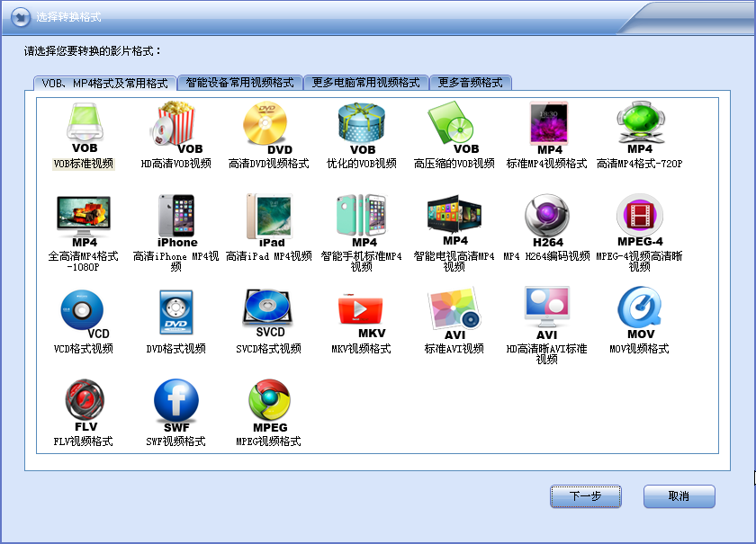Pick the MP4 H264编码视频 camera icon
The height and width of the screenshot is (544, 756).
pos(547,220)
